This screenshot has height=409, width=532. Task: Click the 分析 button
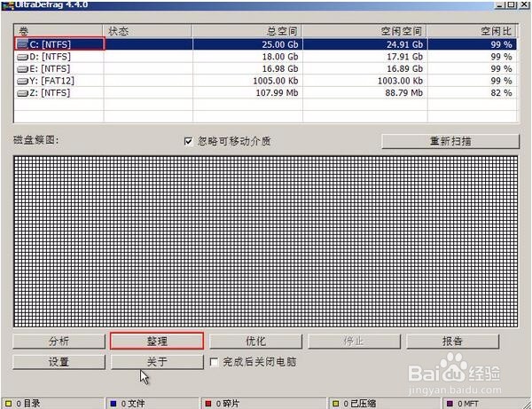pyautogui.click(x=59, y=341)
